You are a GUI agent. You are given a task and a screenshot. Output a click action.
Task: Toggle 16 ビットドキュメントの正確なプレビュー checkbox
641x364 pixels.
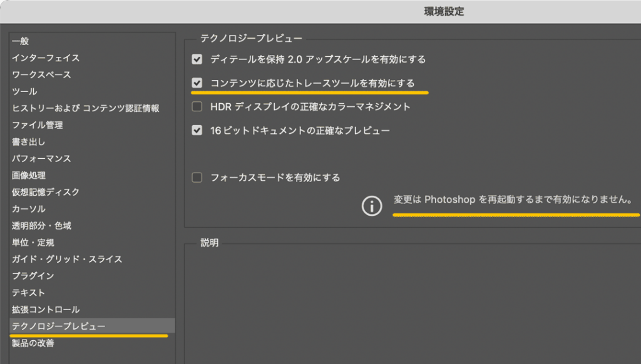[197, 131]
